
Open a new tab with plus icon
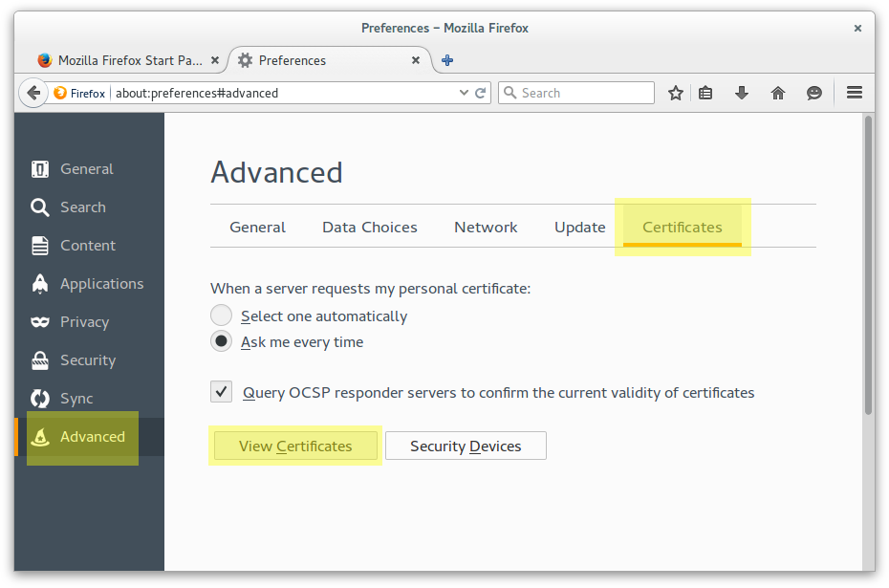pos(447,60)
